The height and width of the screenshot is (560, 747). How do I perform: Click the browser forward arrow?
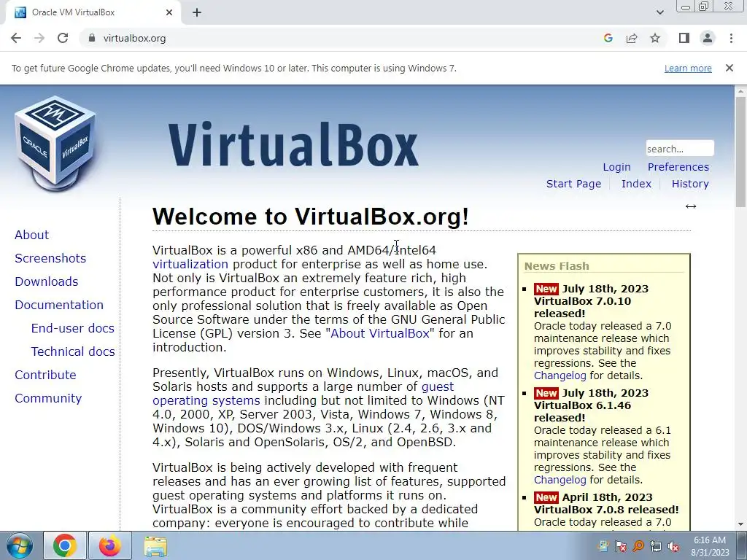39,38
